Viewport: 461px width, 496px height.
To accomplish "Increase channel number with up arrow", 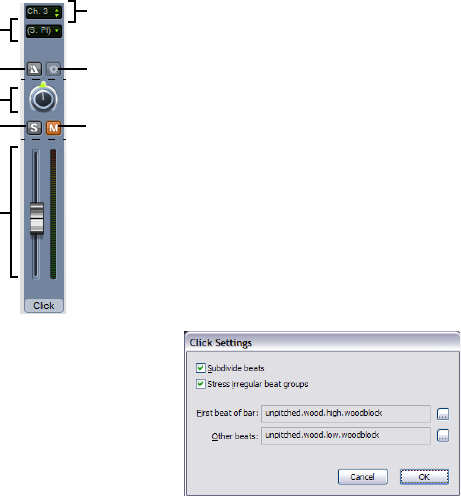I will 57,10.
